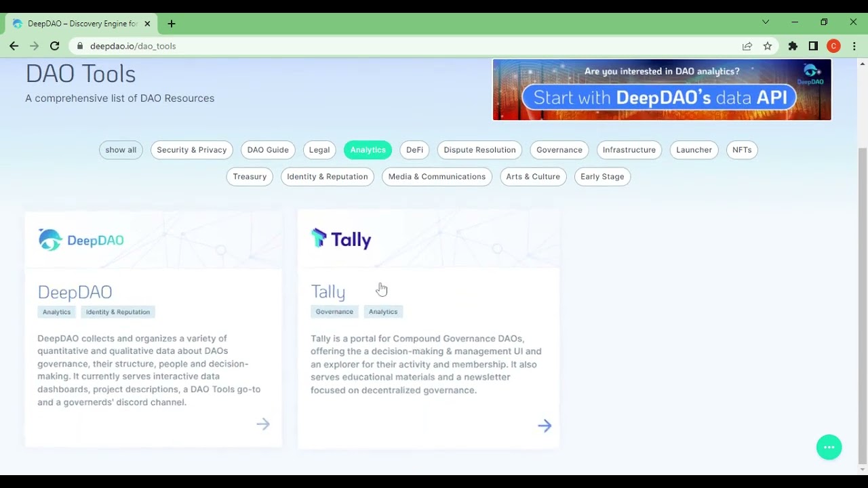The width and height of the screenshot is (868, 488).
Task: Click the DeepDAO description paragraph
Action: 149,370
